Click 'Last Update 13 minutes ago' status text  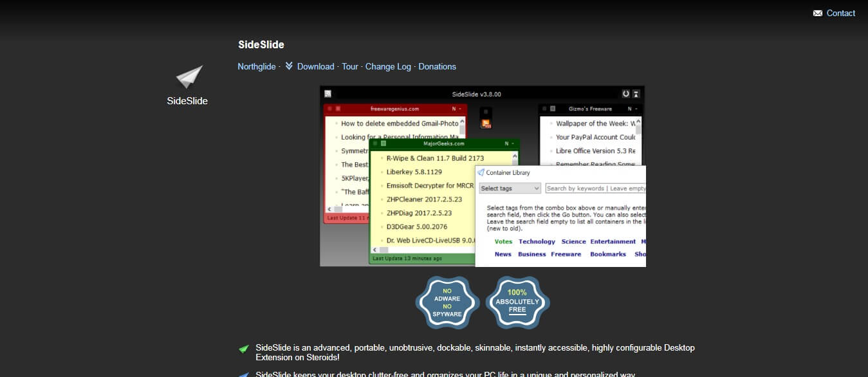(407, 259)
